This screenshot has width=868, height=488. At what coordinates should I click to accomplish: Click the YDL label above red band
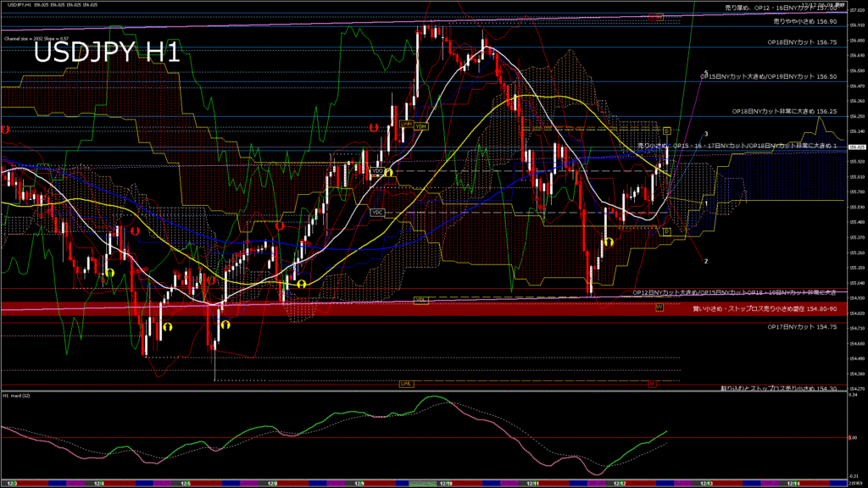coord(420,300)
